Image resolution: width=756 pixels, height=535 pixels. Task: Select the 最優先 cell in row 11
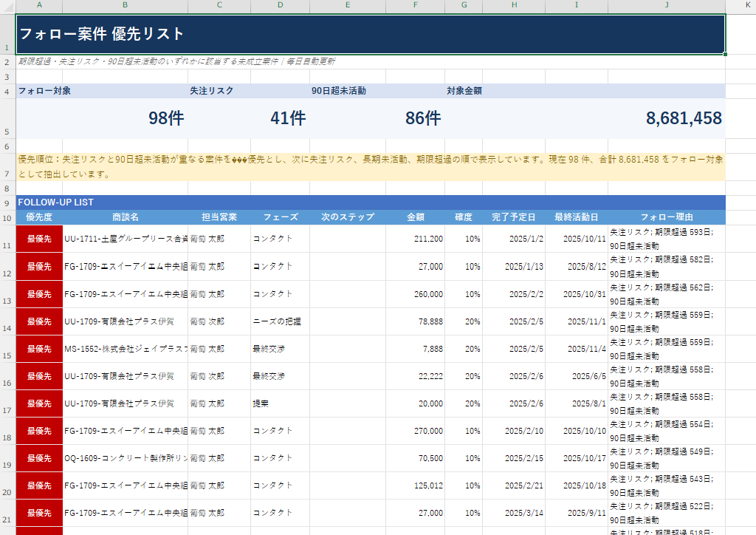[39, 239]
